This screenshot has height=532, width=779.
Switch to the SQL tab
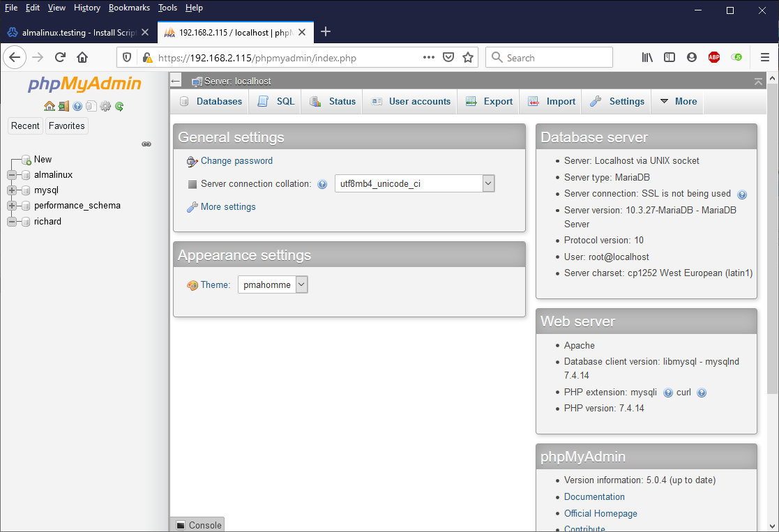[275, 101]
